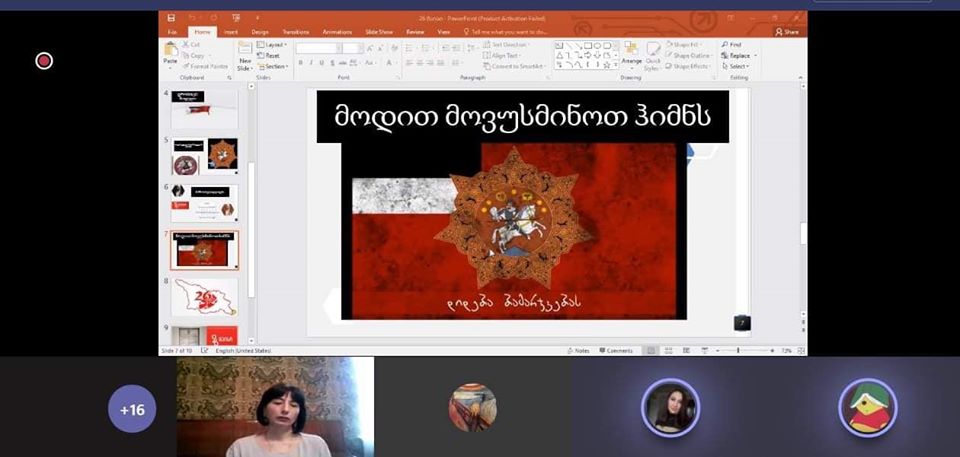Select the star shape in shapes gallery
Screen dimensions: 960x457
[607, 64]
